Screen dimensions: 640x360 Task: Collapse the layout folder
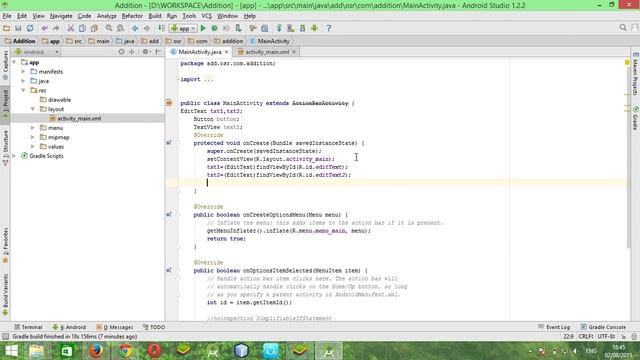pyautogui.click(x=33, y=109)
